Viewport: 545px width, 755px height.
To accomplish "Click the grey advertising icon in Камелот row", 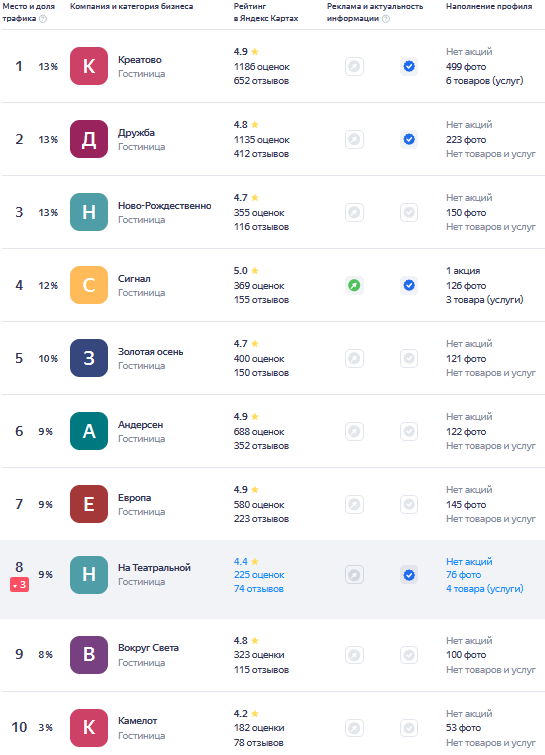I will 354,728.
